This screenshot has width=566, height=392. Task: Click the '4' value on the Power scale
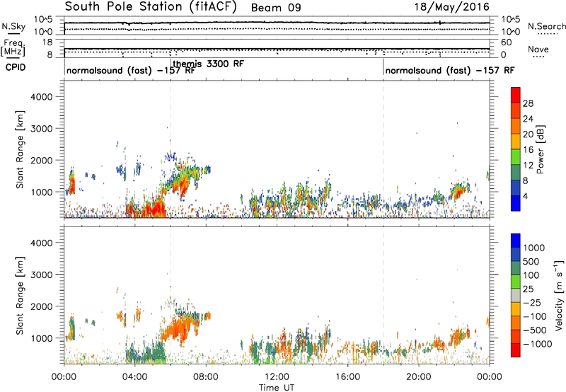[526, 197]
